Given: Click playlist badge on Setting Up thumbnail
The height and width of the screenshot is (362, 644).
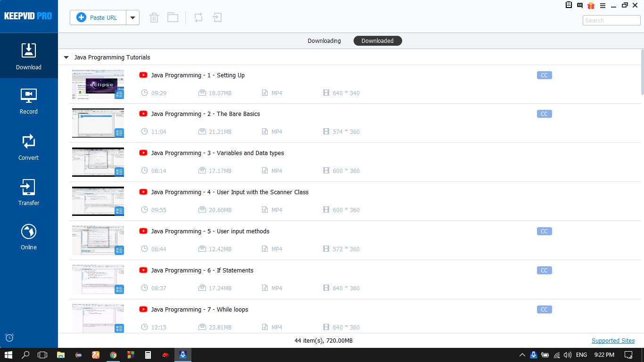Looking at the screenshot, I should (119, 94).
